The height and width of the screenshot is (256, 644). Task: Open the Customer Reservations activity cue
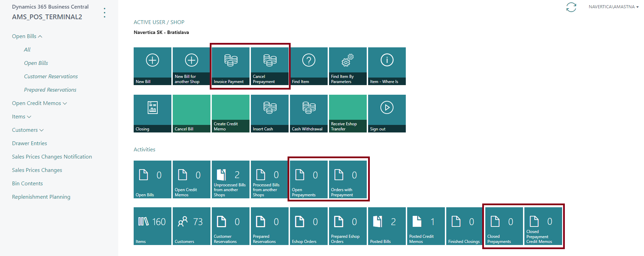coord(231,226)
